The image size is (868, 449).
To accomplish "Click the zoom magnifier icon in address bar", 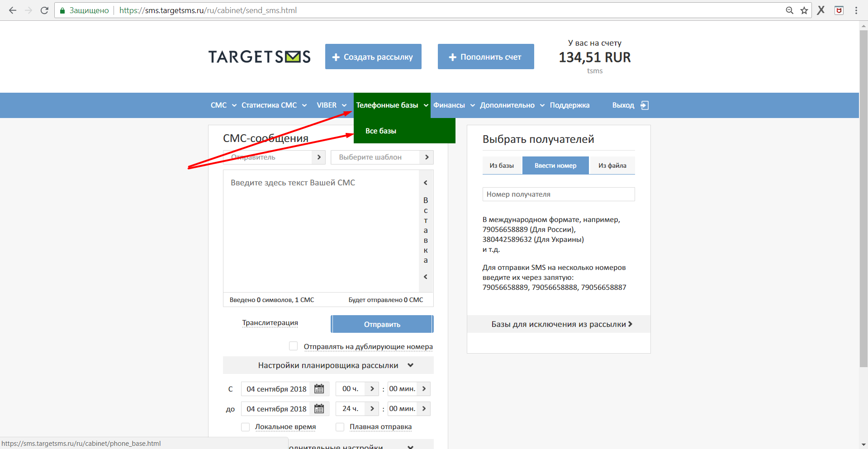I will (x=789, y=10).
